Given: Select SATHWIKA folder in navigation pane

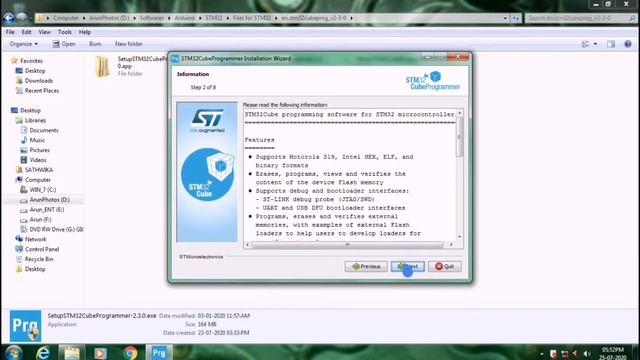Looking at the screenshot, I should point(39,170).
